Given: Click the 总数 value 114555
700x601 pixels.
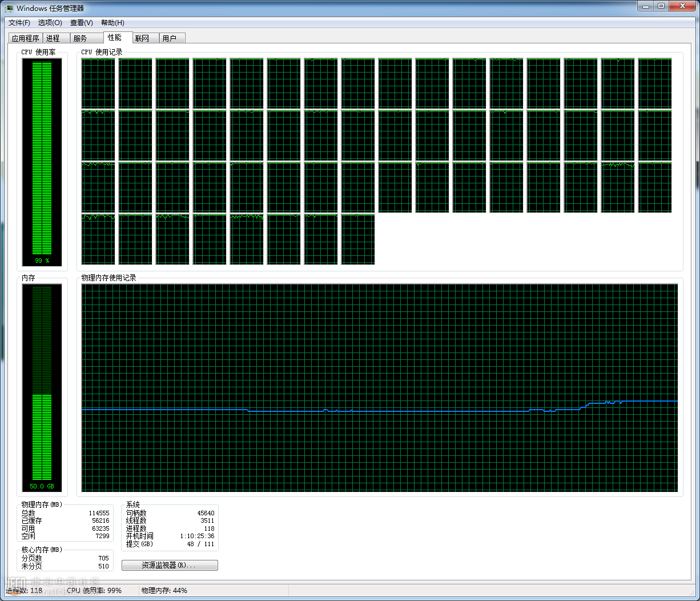Looking at the screenshot, I should point(99,513).
